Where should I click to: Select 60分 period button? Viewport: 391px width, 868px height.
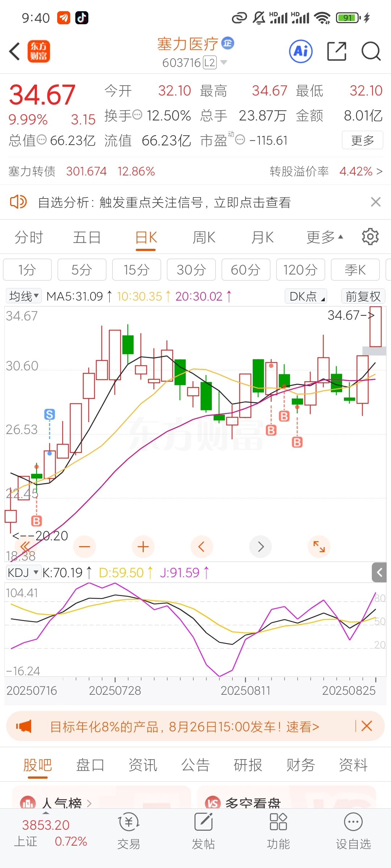point(246,269)
